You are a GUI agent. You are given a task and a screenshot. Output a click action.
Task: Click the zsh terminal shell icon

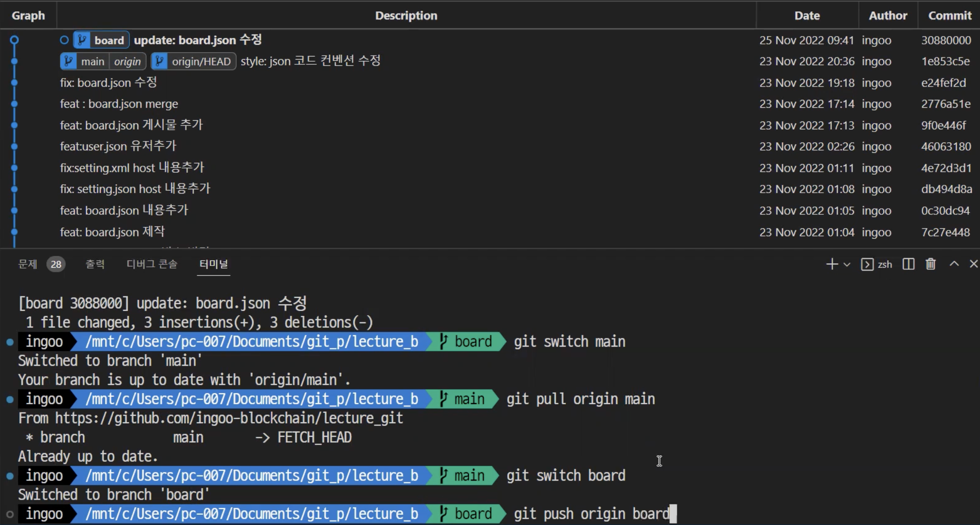[x=867, y=264]
